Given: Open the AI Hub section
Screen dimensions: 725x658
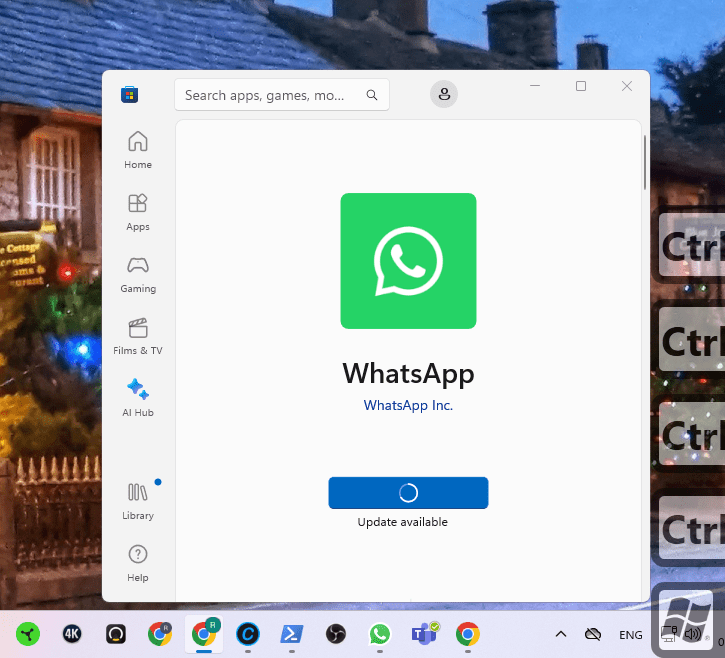Looking at the screenshot, I should click(138, 398).
